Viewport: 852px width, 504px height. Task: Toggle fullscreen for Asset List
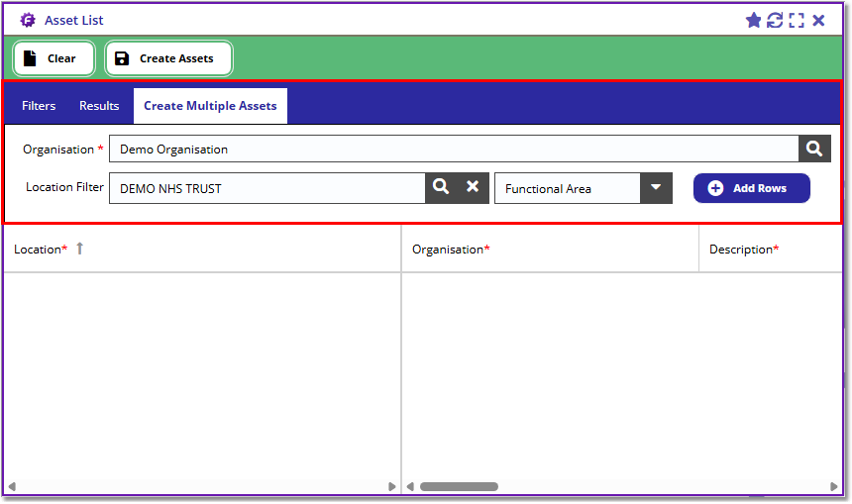(x=797, y=21)
